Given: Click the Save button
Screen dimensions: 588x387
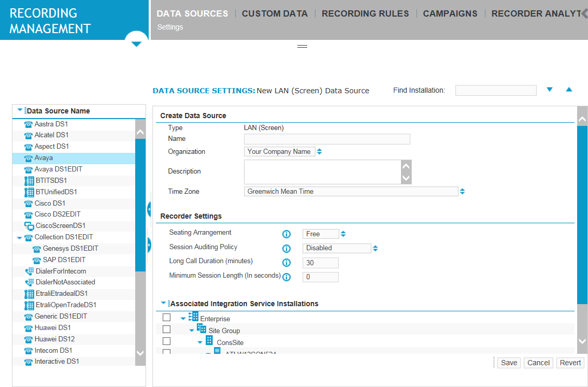Looking at the screenshot, I should click(x=508, y=363).
